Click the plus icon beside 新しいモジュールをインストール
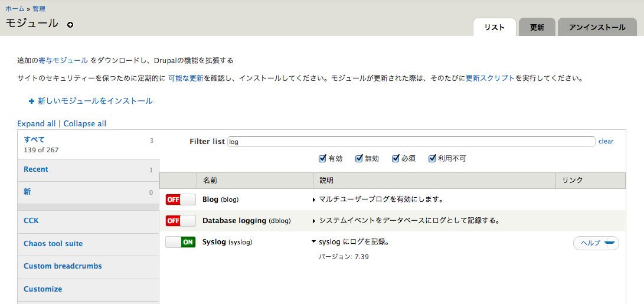Image resolution: width=644 pixels, height=304 pixels. [x=32, y=102]
